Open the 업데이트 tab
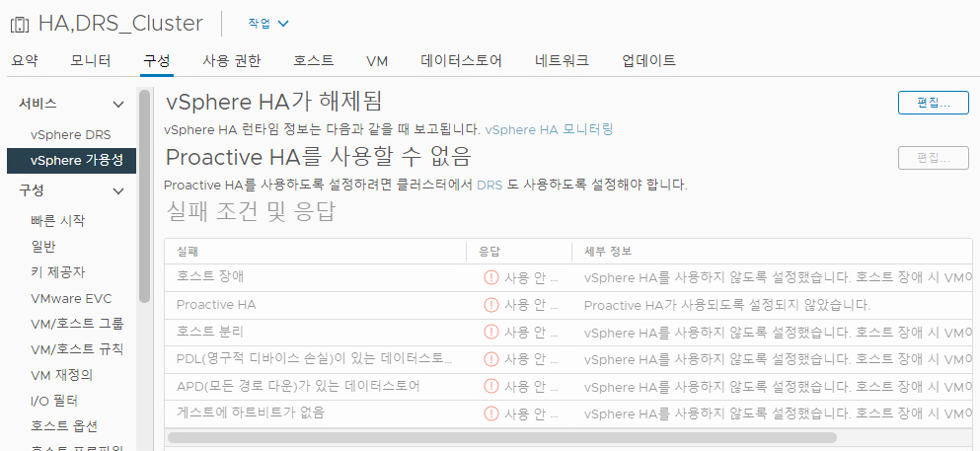Screen dimensions: 980x451 click(648, 60)
